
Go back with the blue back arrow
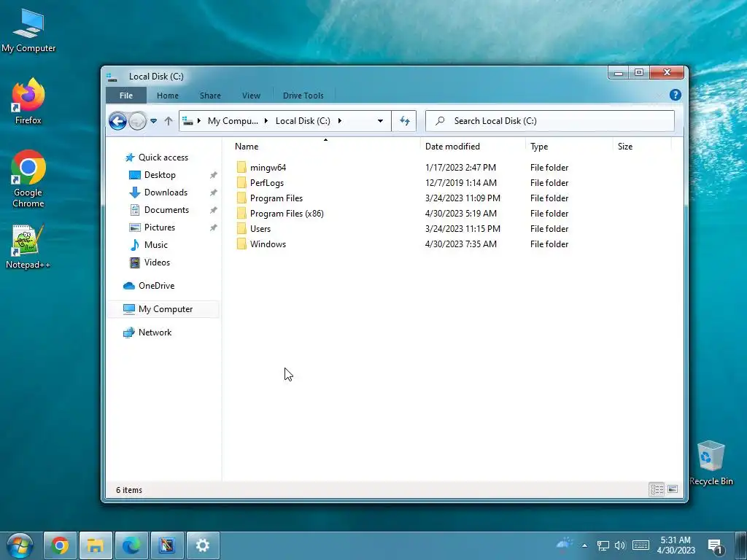(117, 121)
